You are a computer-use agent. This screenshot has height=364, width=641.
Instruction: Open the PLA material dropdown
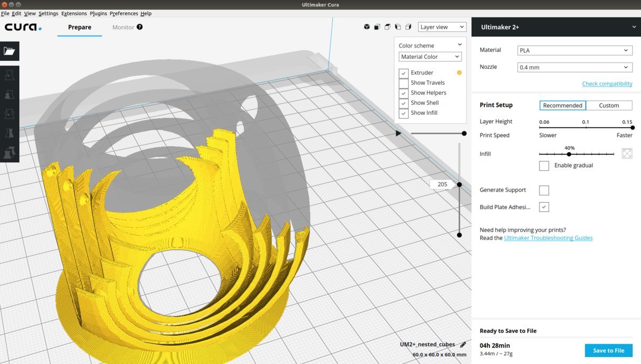[x=575, y=51]
